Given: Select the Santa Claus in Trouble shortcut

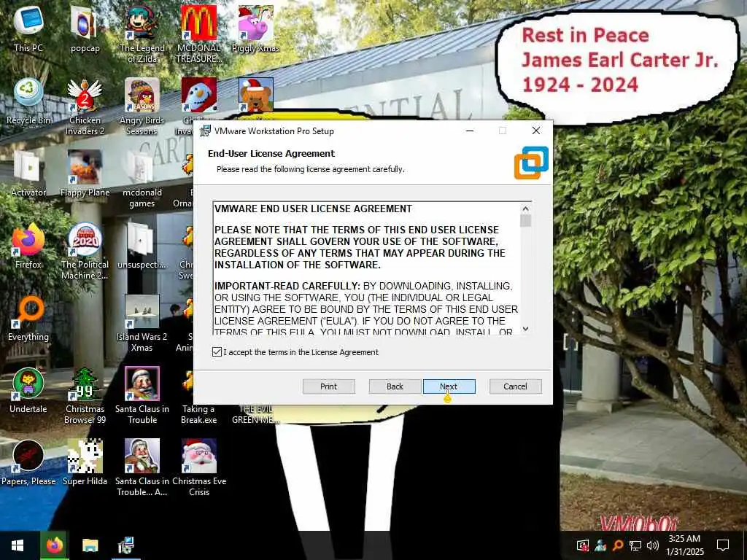Looking at the screenshot, I should click(142, 395).
